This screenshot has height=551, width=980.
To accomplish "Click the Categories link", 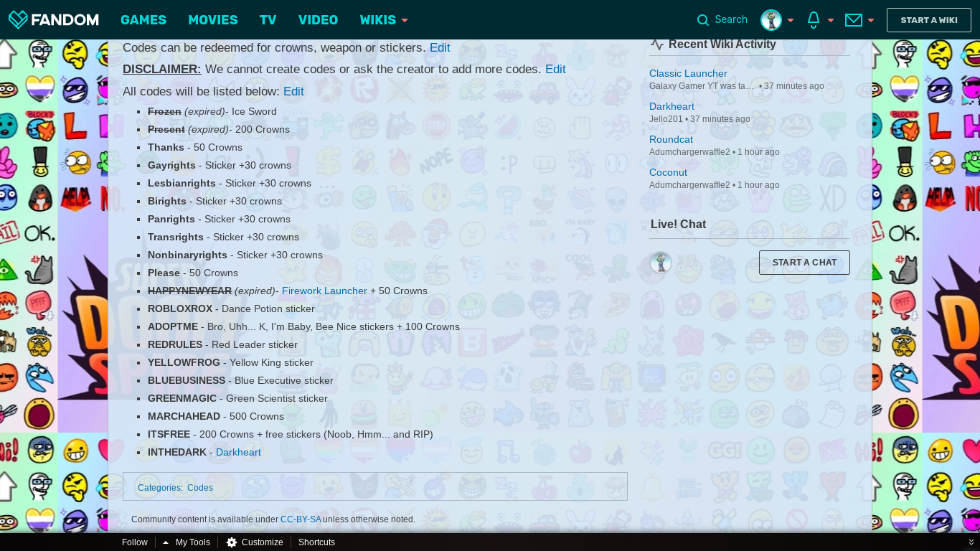I will [x=160, y=488].
